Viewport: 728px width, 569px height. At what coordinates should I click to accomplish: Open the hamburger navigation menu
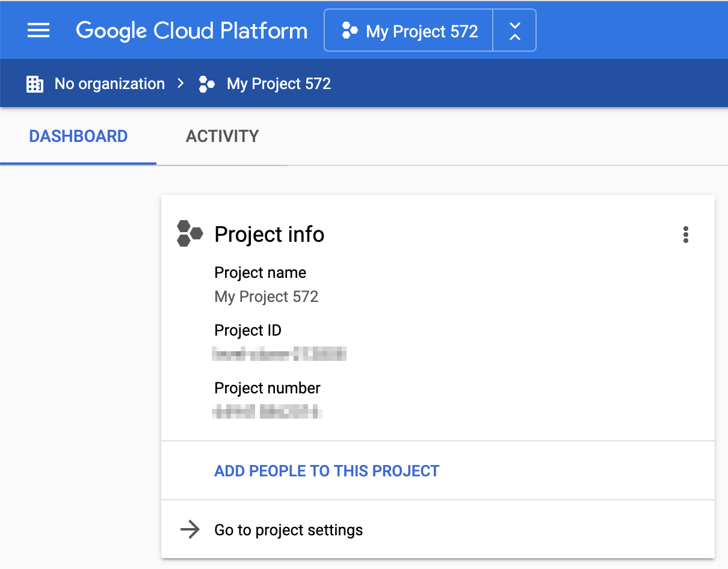39,31
